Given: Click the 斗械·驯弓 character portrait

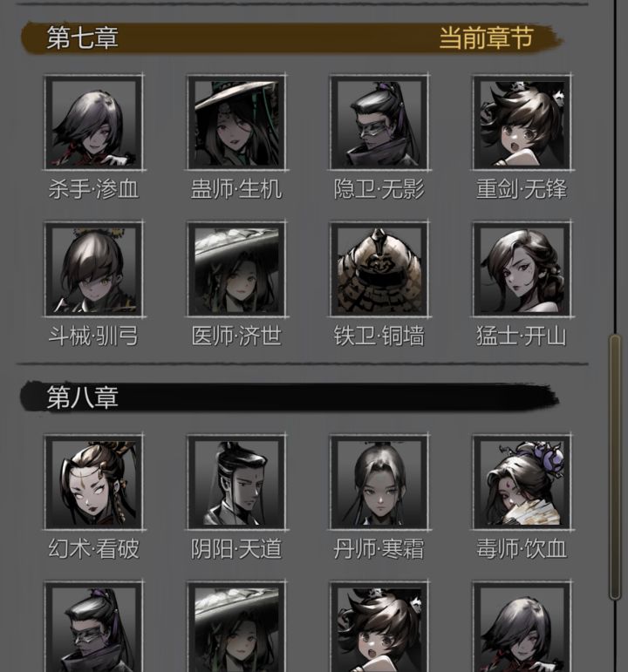Looking at the screenshot, I should 94,269.
